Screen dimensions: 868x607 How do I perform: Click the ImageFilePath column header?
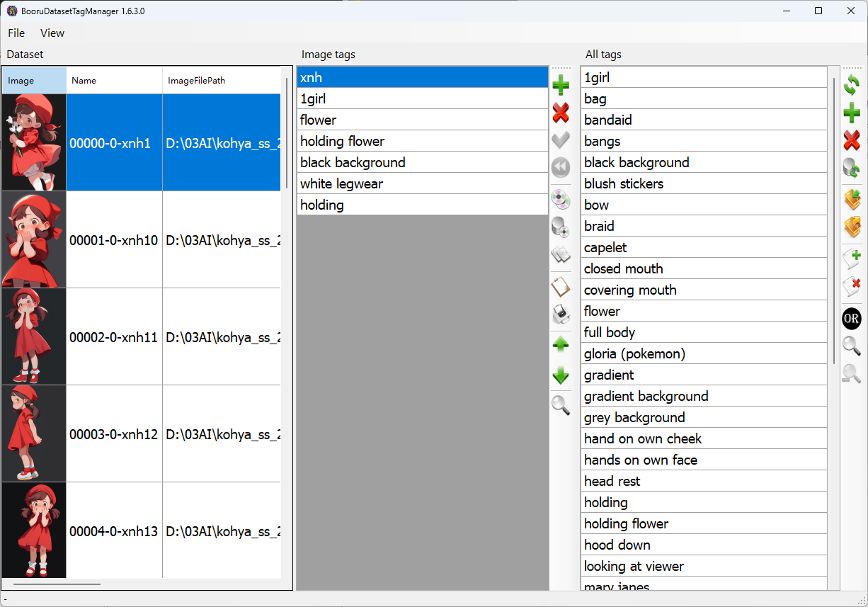point(222,81)
